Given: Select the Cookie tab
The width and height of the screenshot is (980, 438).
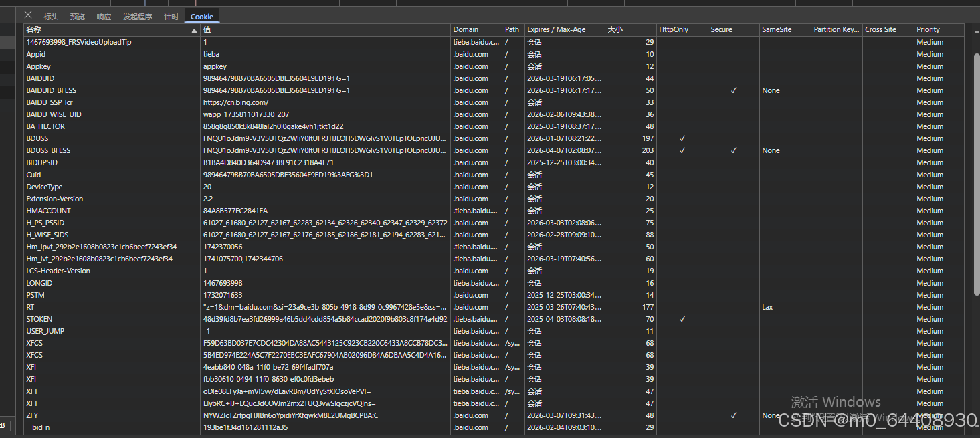Looking at the screenshot, I should [202, 17].
